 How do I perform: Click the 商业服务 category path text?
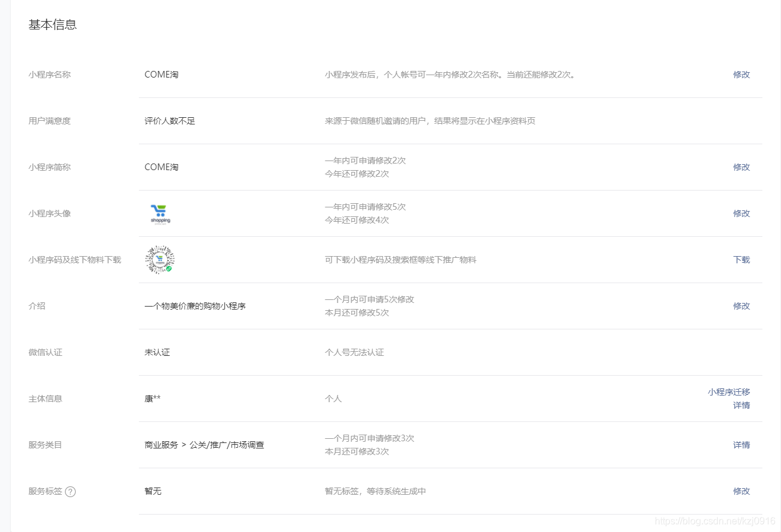[x=205, y=445]
